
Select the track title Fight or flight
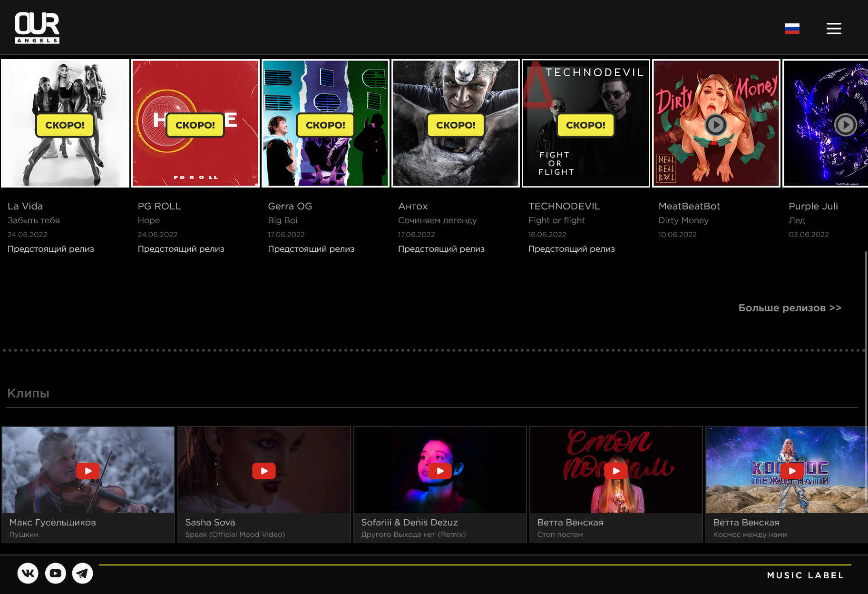click(x=556, y=220)
